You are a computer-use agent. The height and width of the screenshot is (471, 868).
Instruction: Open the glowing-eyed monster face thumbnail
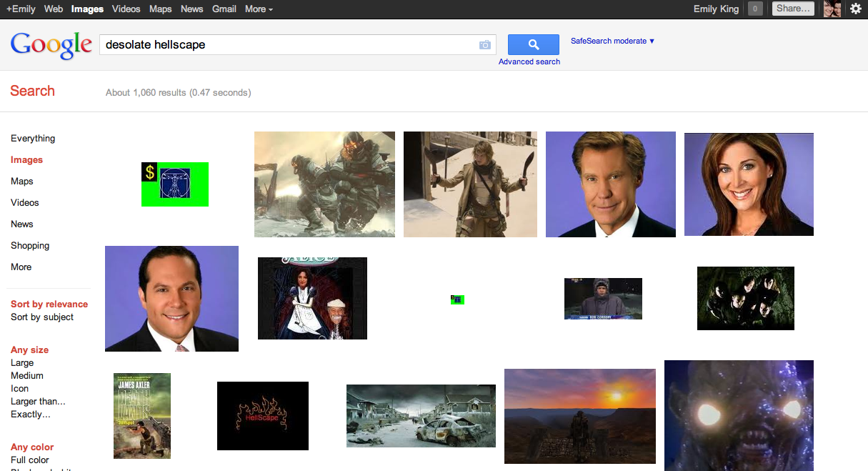pos(739,415)
